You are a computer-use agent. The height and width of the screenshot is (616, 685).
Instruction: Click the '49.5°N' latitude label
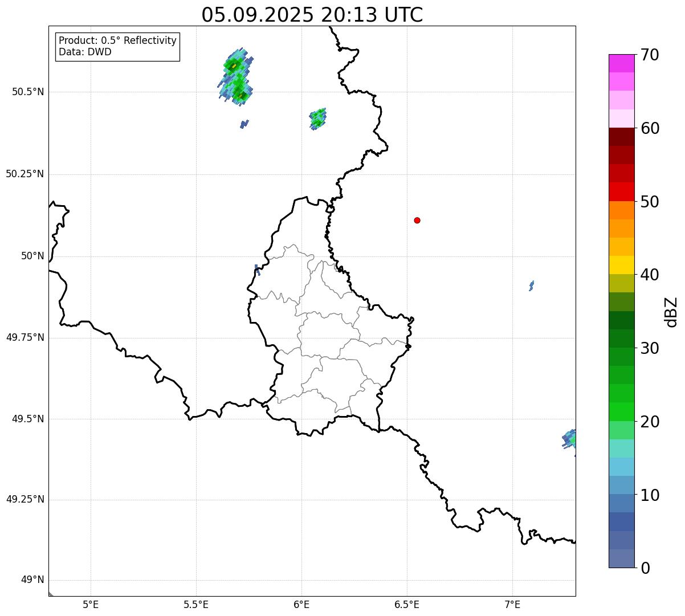(28, 419)
